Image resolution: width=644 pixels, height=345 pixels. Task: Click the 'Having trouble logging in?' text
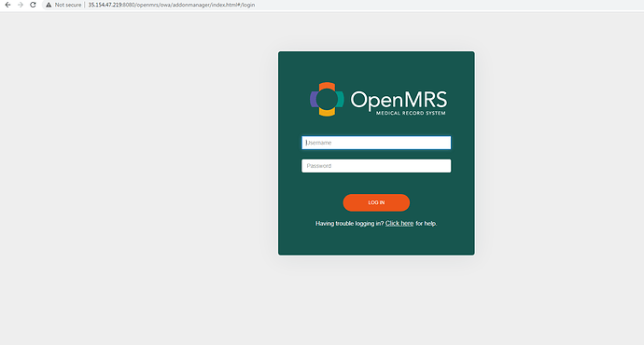click(349, 223)
